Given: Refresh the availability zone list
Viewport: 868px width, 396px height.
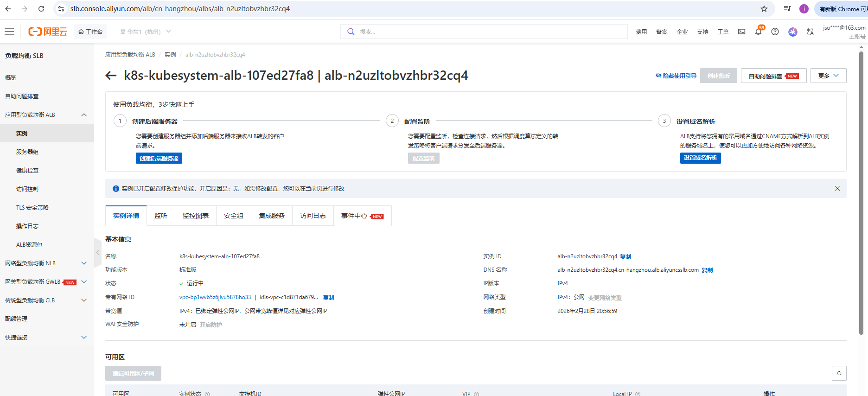Looking at the screenshot, I should pos(839,373).
